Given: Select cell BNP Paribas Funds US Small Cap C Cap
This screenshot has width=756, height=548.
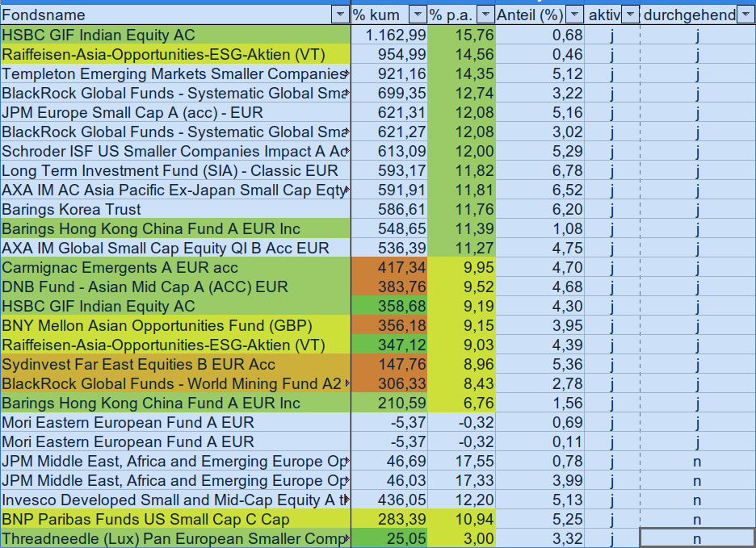Looking at the screenshot, I should tap(175, 519).
